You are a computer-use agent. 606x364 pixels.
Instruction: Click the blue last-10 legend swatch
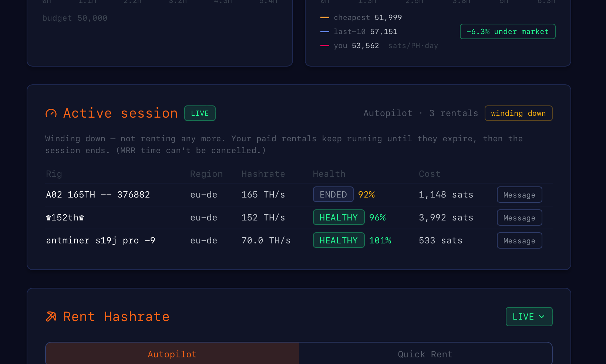point(325,31)
